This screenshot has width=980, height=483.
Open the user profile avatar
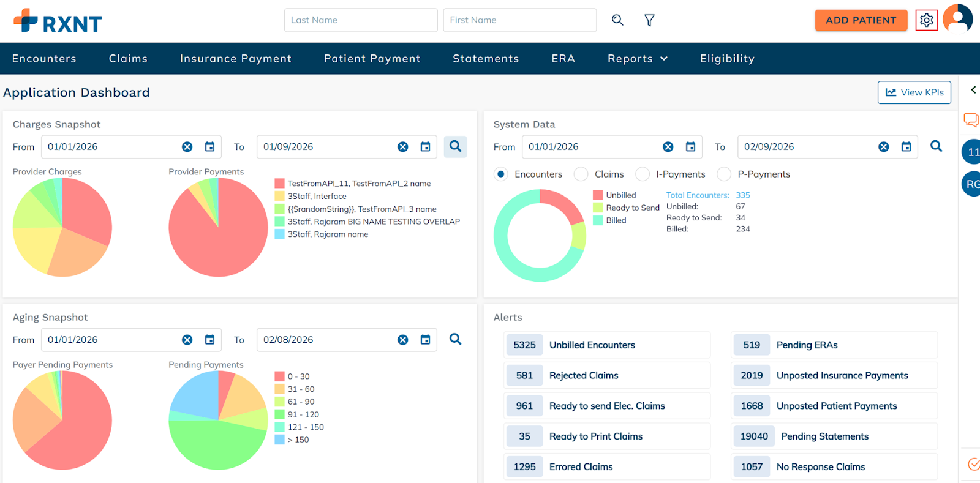[957, 18]
